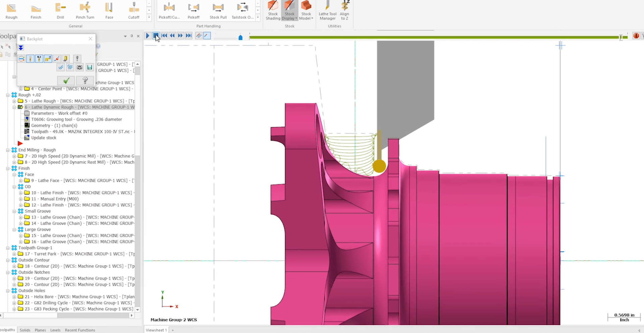Toggle trace mode in playback bar
This screenshot has height=333, width=644.
click(199, 36)
